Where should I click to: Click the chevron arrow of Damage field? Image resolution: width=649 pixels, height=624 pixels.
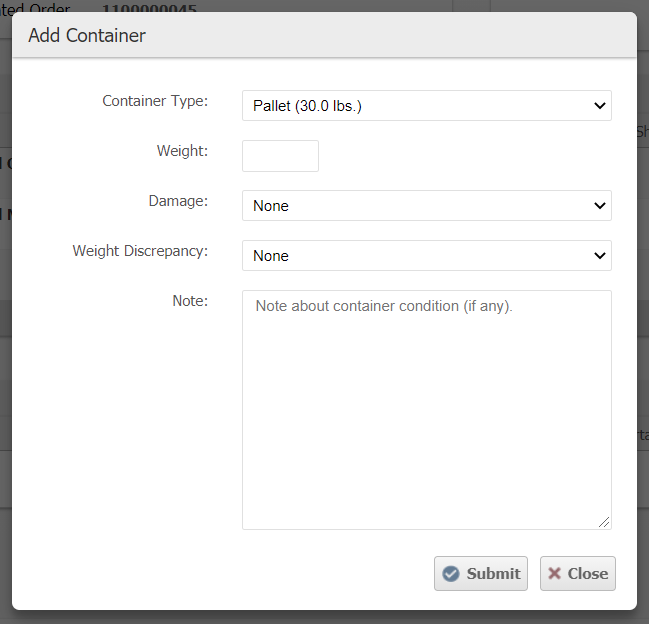click(x=600, y=206)
